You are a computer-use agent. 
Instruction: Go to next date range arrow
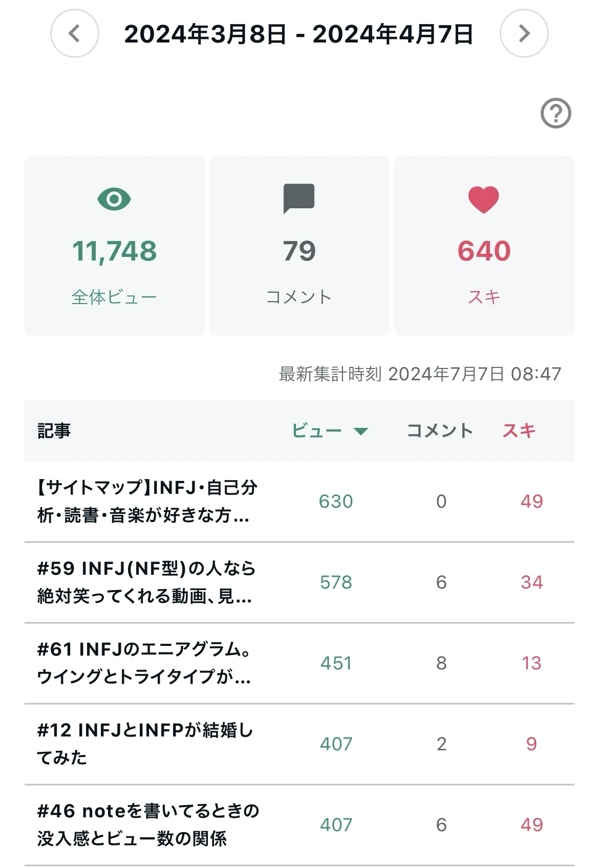[x=524, y=33]
